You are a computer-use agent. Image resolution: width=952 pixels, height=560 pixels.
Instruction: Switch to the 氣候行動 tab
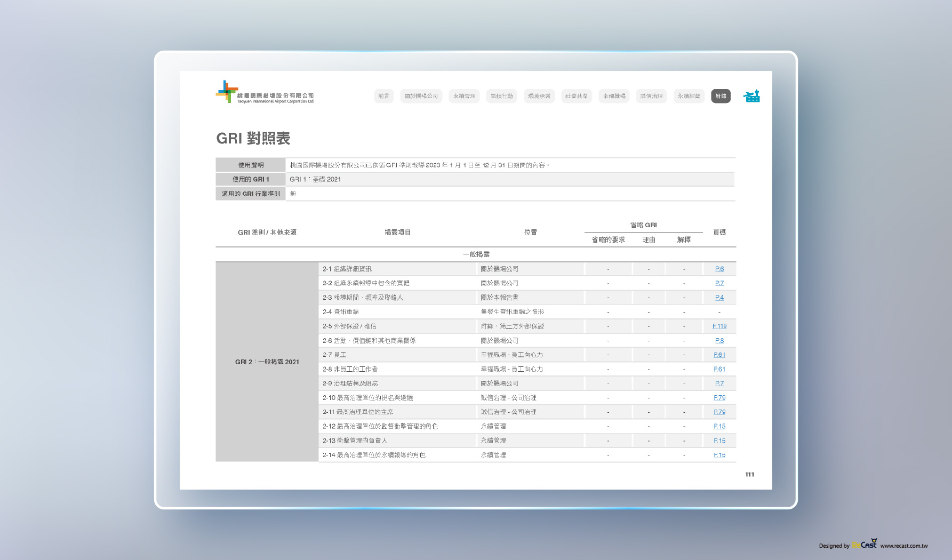[501, 96]
